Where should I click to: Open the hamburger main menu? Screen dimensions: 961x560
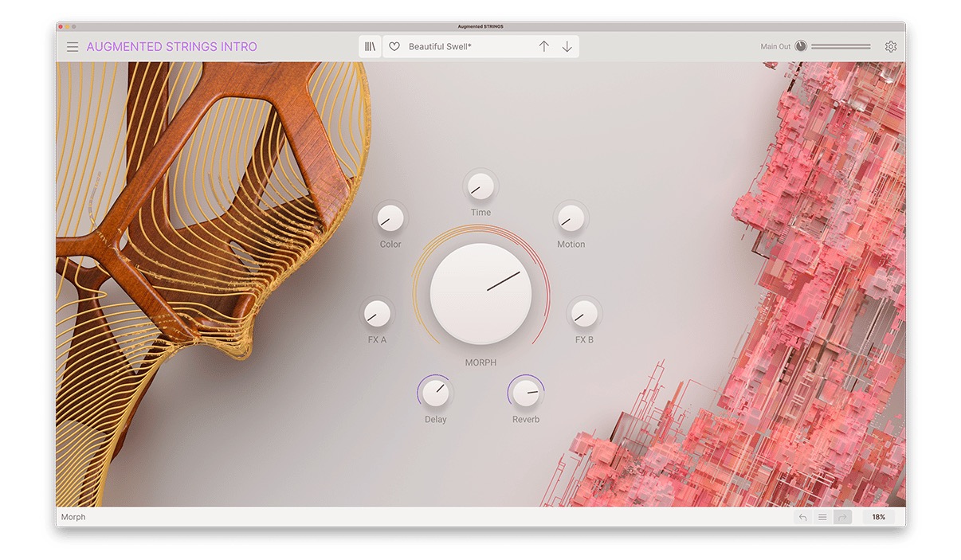(73, 47)
